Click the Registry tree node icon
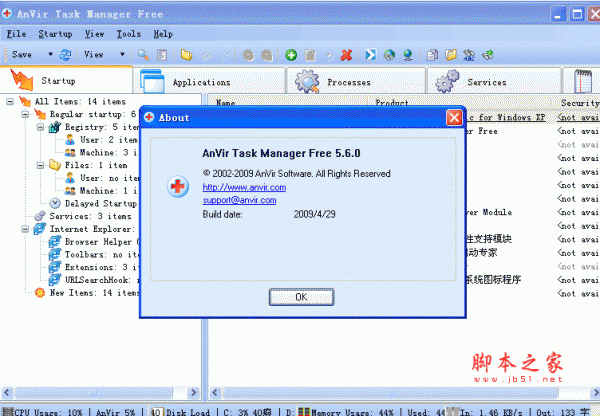Screen dimensions: 600x416 54,127
